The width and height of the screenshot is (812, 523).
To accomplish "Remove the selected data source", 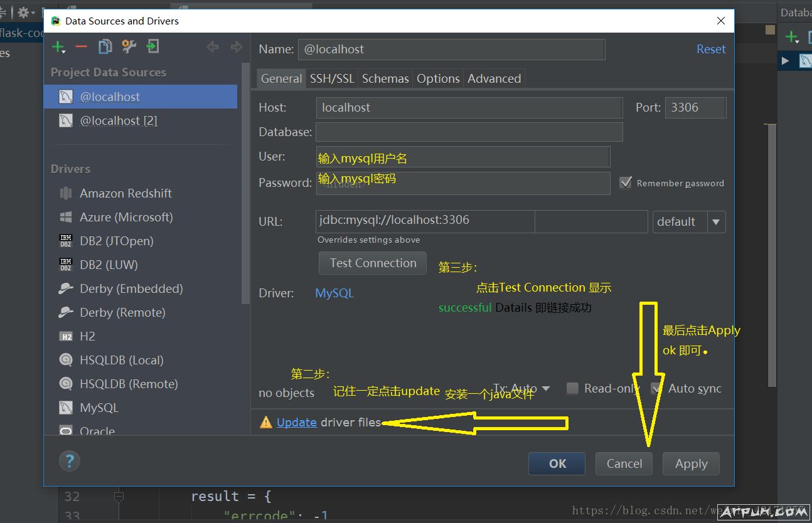I will click(80, 46).
